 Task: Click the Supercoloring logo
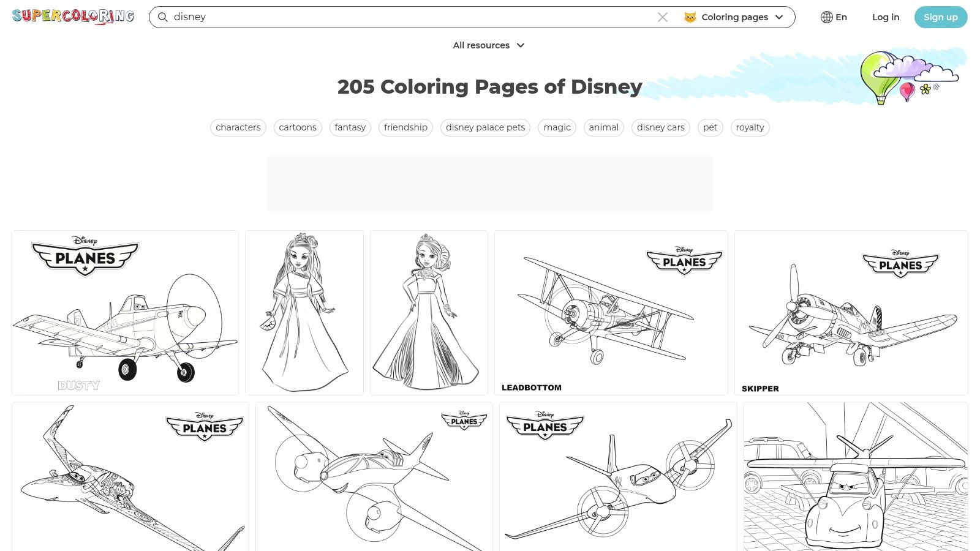tap(72, 17)
